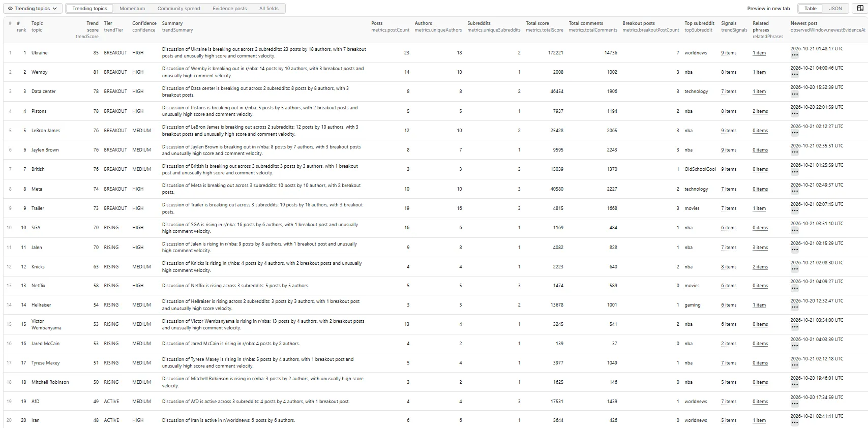Open the ellipsis menu in the Jared McCain row
868x428 pixels.
pyautogui.click(x=795, y=347)
